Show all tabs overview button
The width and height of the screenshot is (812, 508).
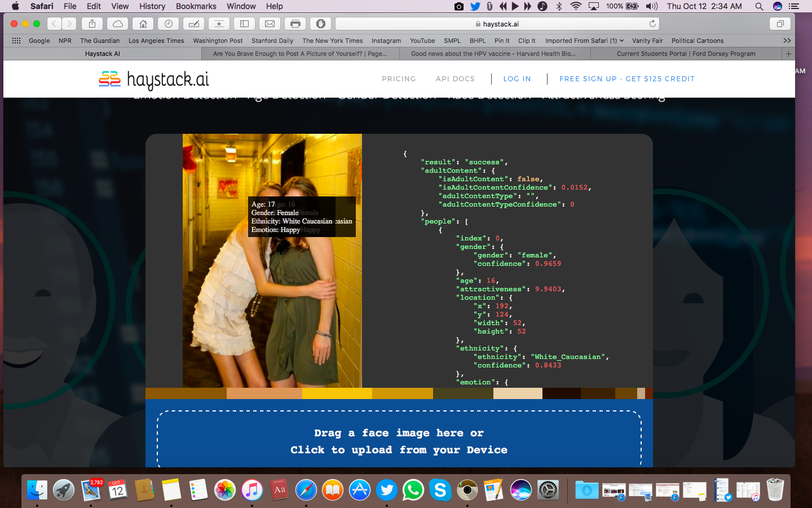point(780,24)
